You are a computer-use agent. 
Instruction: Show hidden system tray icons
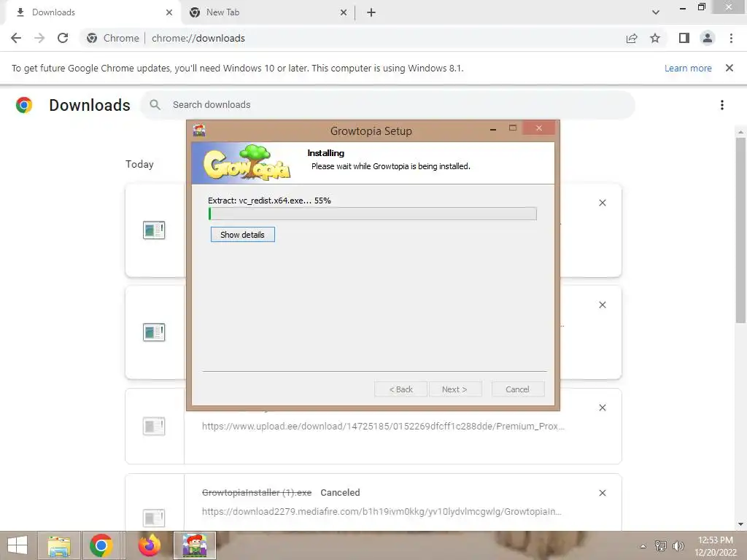point(643,546)
